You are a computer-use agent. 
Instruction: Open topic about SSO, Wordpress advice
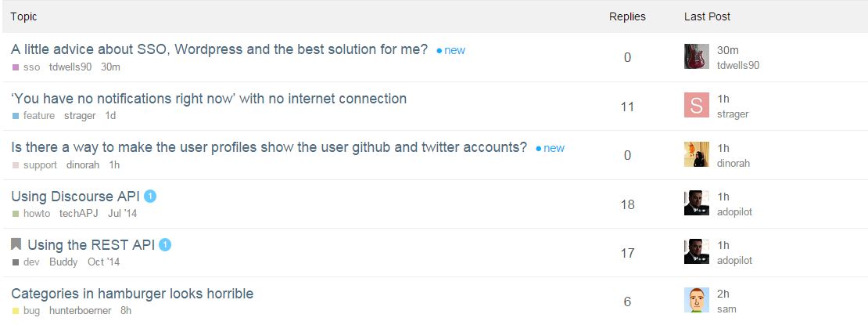click(219, 49)
